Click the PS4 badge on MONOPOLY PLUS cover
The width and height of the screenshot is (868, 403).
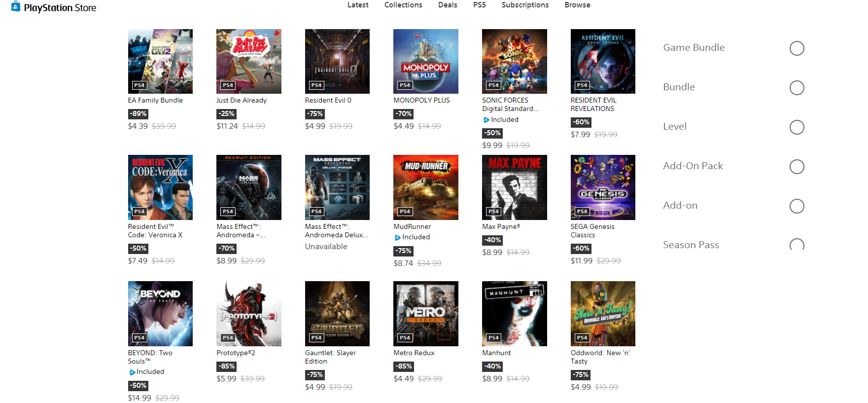coord(405,85)
